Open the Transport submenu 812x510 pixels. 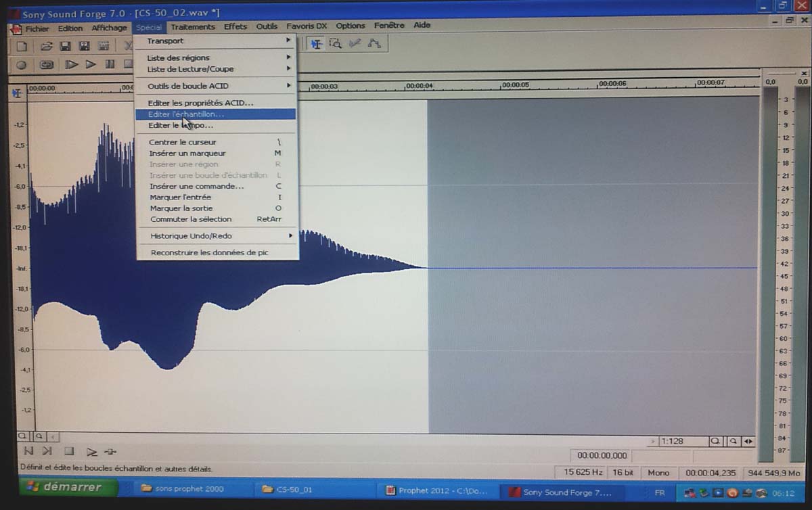217,41
